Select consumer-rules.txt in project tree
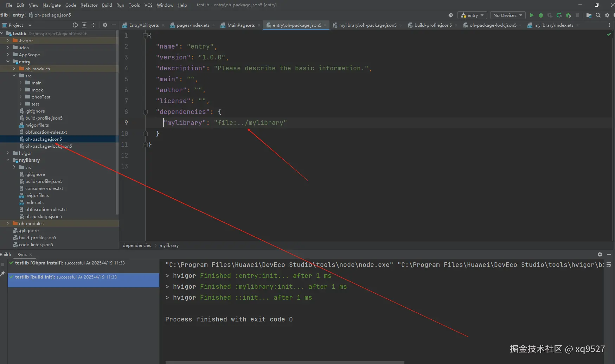Screen dimensions: 615x364 pos(44,189)
